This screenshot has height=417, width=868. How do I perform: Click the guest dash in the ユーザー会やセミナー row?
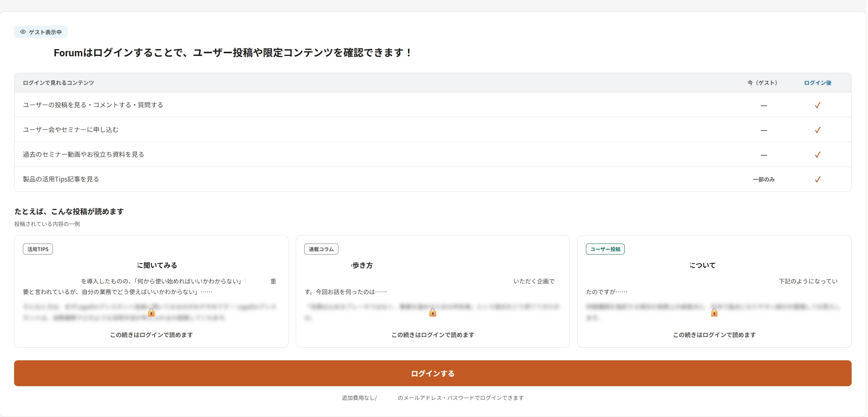pyautogui.click(x=764, y=130)
